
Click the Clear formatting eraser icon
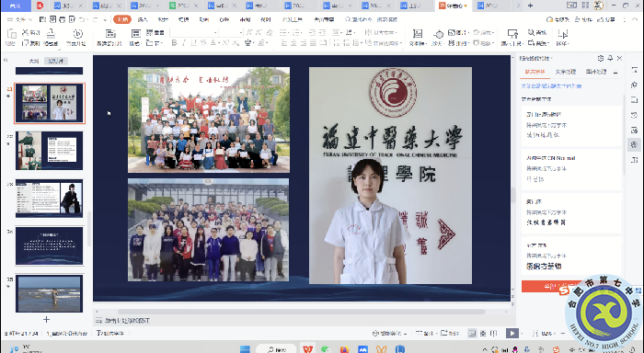point(270,32)
